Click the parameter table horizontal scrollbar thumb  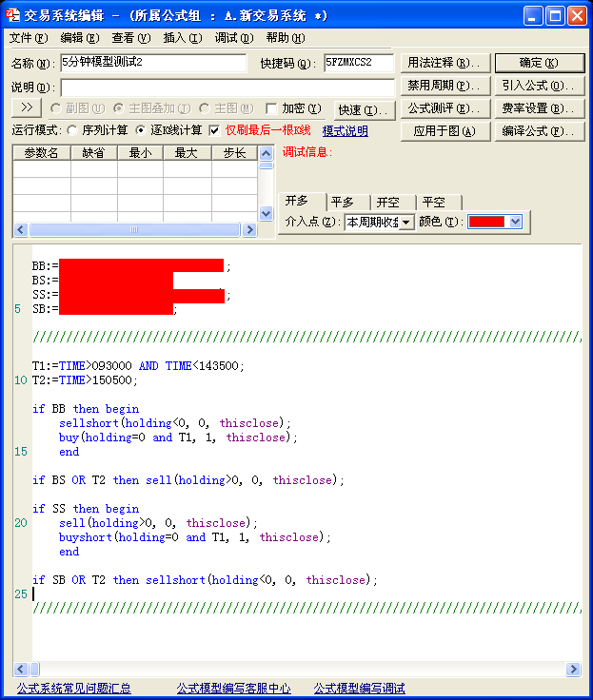(x=134, y=229)
